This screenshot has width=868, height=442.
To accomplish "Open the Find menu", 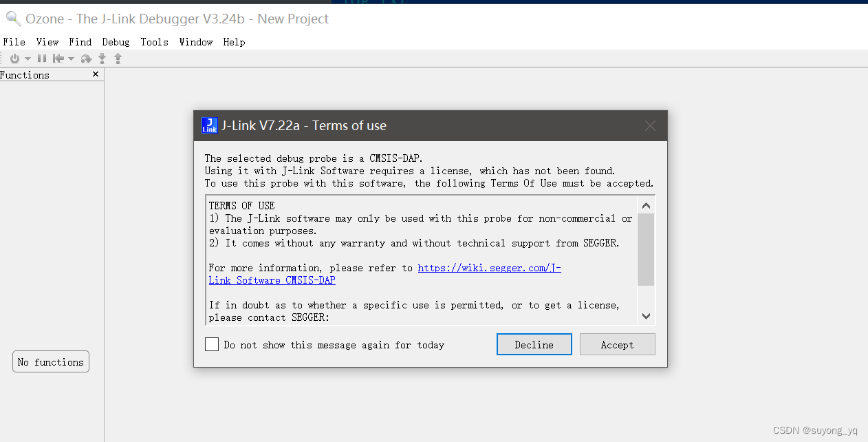I will (80, 42).
